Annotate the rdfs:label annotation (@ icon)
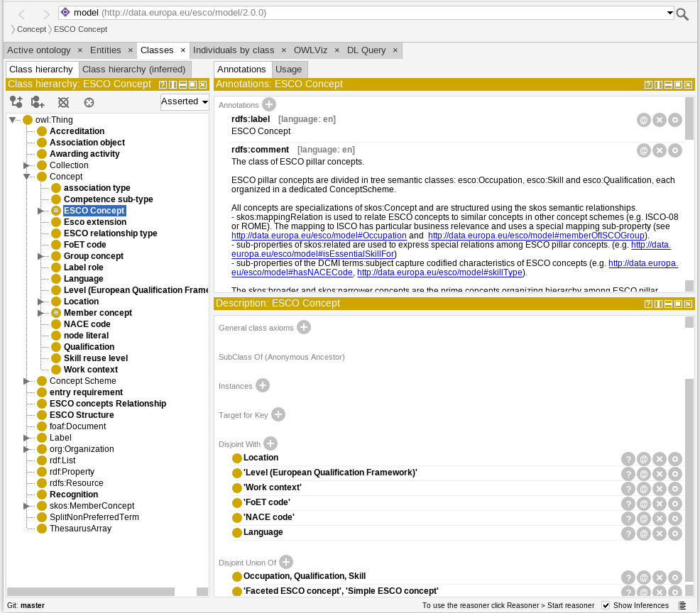The image size is (700, 613). [x=644, y=120]
